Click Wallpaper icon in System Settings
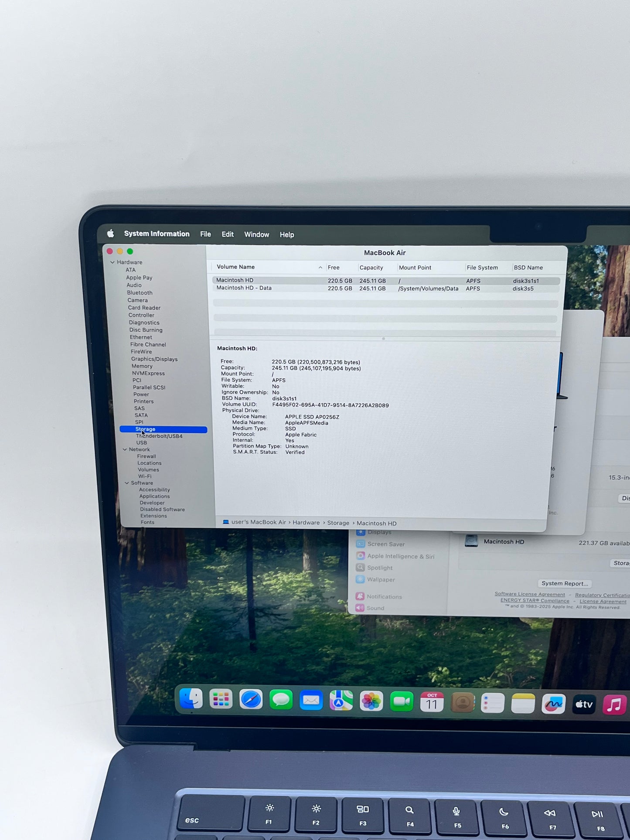This screenshot has width=630, height=840. pyautogui.click(x=360, y=579)
